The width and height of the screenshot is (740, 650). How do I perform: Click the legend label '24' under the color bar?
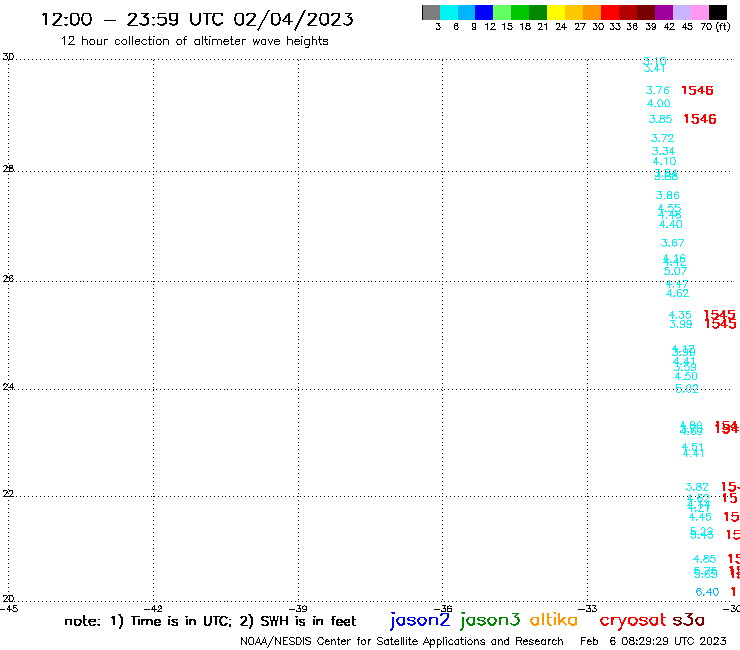(561, 26)
